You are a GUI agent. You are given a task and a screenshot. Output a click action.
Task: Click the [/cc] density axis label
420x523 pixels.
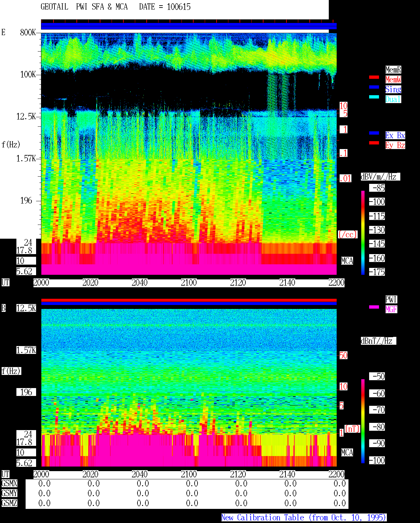(347, 234)
